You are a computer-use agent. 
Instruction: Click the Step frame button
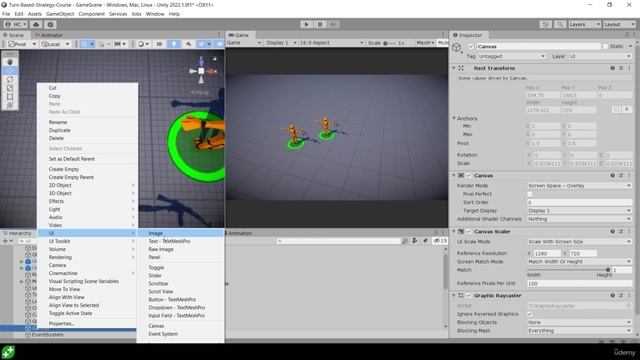tap(333, 24)
